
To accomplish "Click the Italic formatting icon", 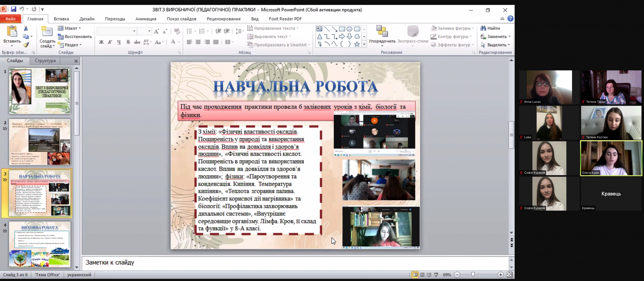I will (110, 42).
